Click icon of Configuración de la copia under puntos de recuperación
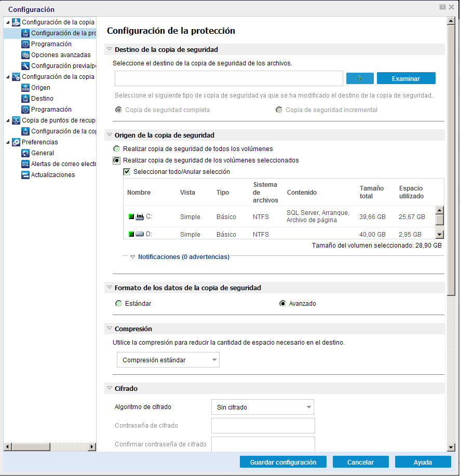 coord(25,131)
